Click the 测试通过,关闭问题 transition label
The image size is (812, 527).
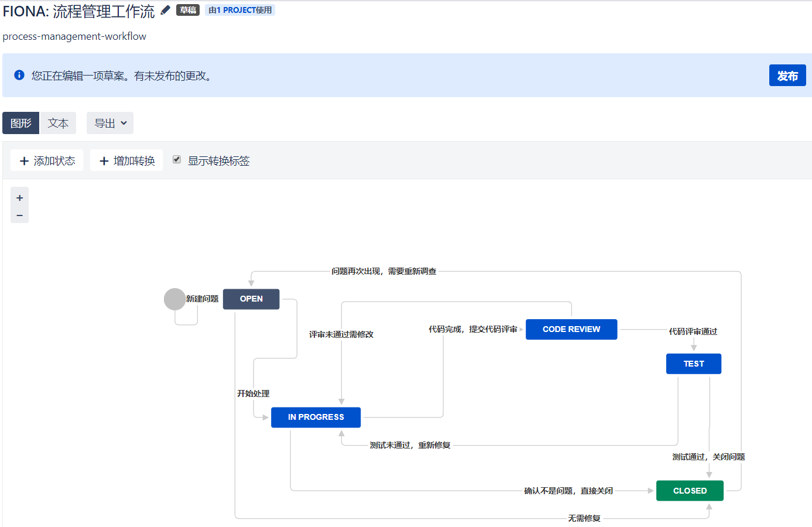[x=708, y=457]
